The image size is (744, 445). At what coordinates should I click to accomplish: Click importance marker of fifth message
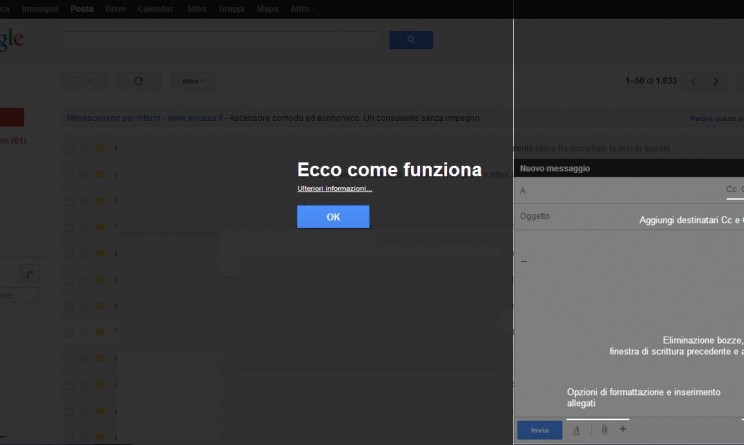pos(101,253)
